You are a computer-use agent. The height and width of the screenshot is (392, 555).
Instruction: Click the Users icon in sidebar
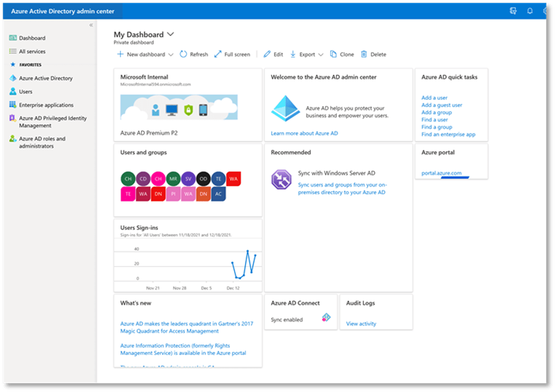click(13, 91)
